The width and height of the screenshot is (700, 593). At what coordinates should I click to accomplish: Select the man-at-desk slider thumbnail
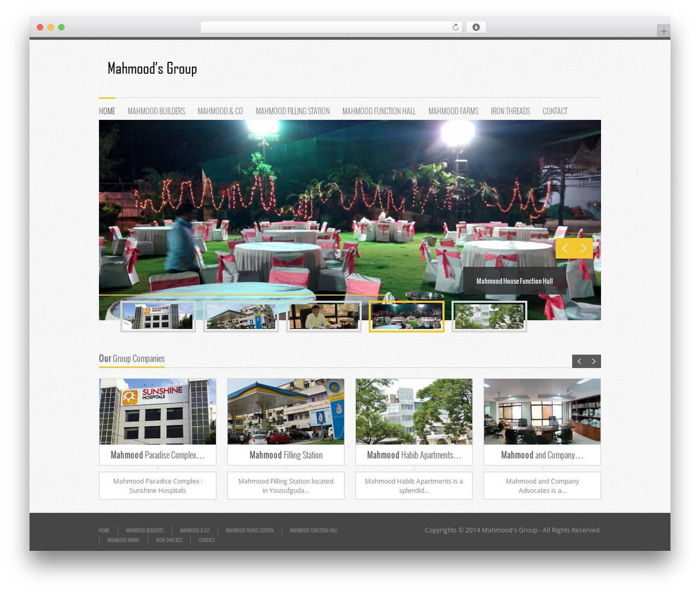324,316
